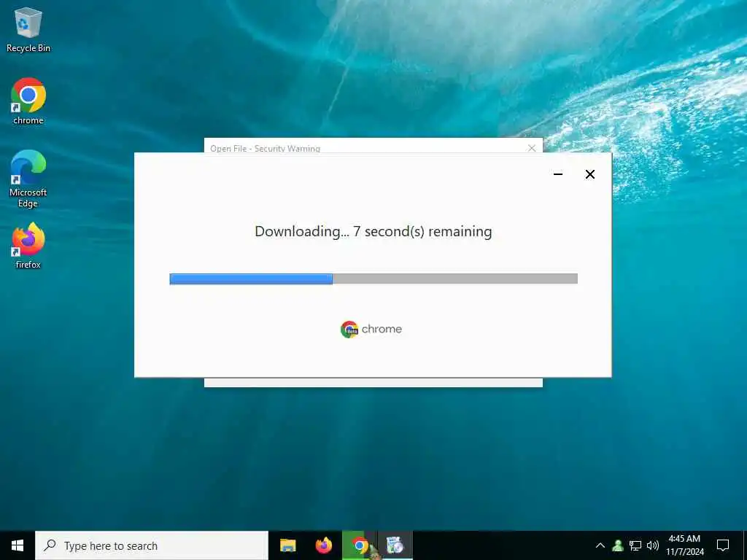Close the Open File - Security Warning window
The width and height of the screenshot is (747, 560).
(x=532, y=148)
